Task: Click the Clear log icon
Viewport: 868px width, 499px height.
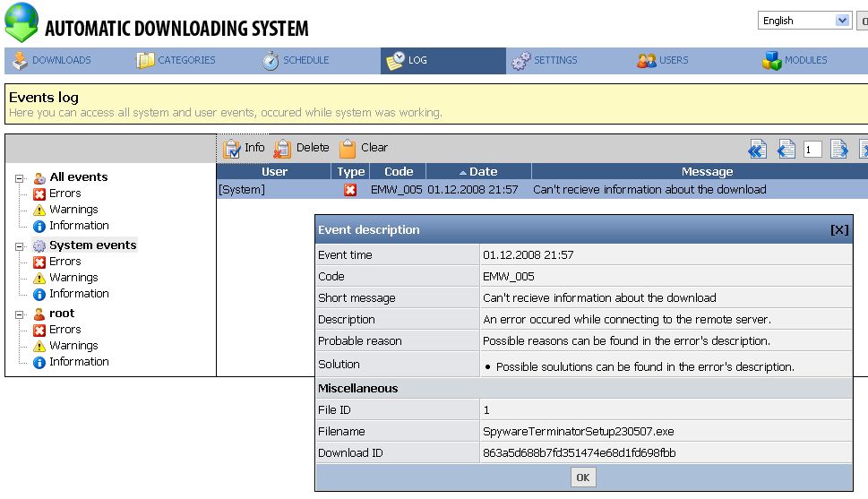Action: pyautogui.click(x=348, y=149)
